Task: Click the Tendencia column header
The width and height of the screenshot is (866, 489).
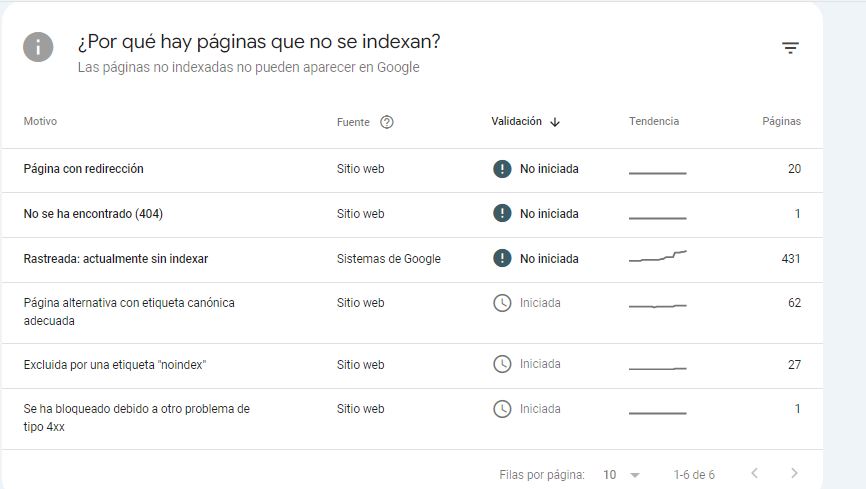Action: tap(654, 122)
